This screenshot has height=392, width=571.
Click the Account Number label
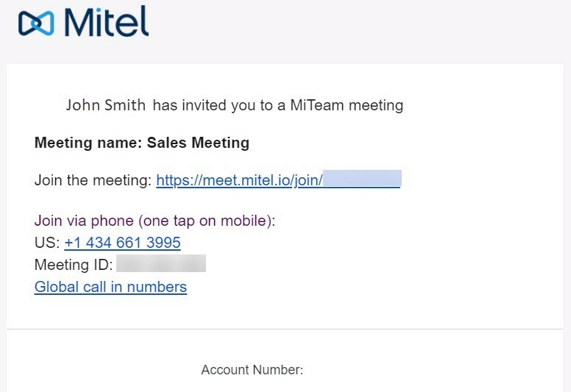252,370
